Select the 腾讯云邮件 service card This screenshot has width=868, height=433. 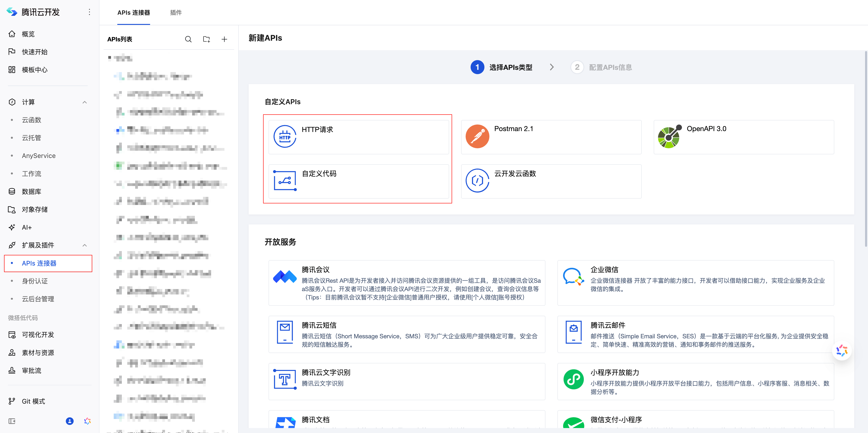coord(696,334)
